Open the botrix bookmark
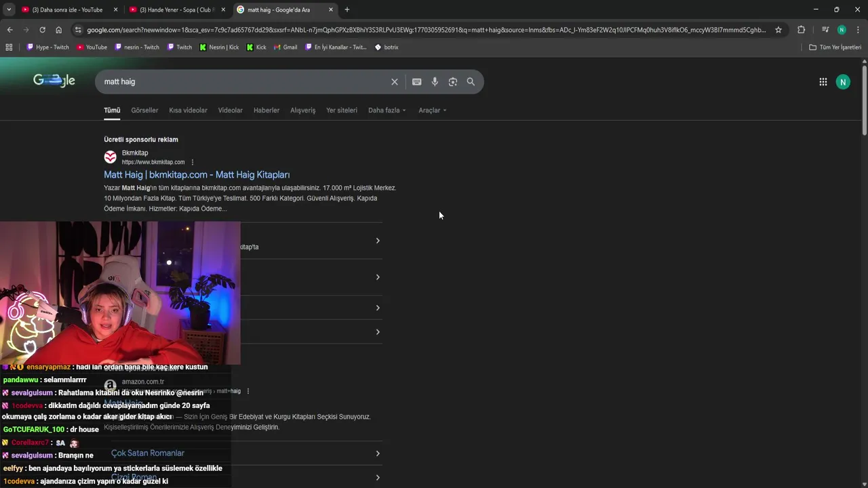The image size is (868, 488). (x=387, y=47)
